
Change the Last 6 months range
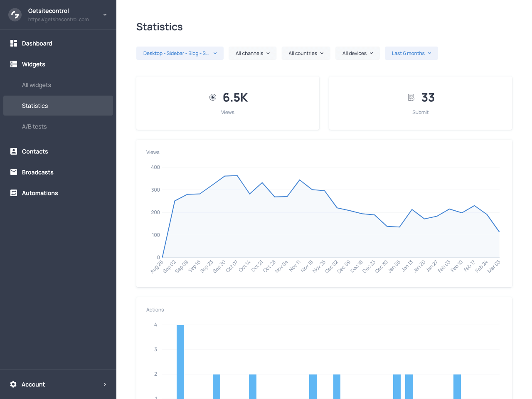(x=411, y=53)
